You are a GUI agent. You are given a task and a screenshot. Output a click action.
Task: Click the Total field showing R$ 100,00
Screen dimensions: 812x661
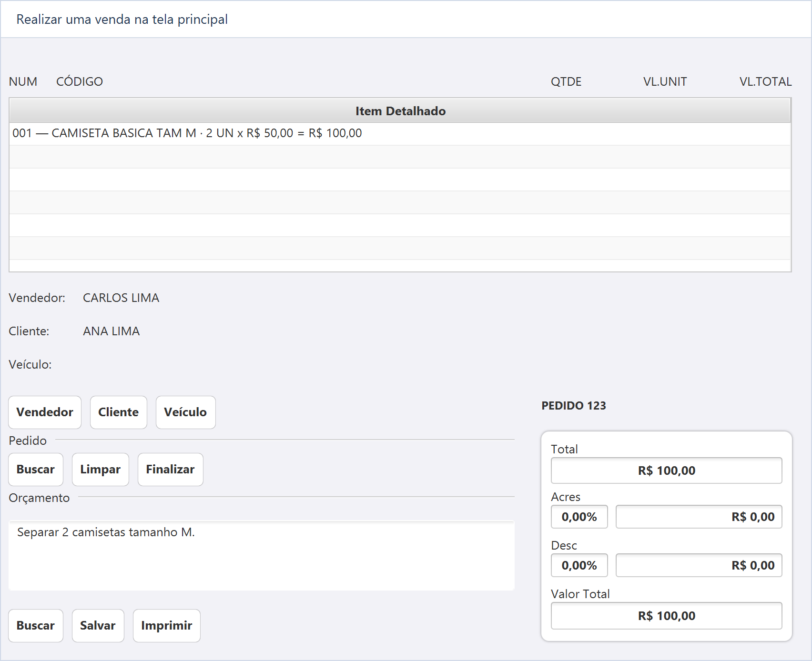[x=666, y=471]
